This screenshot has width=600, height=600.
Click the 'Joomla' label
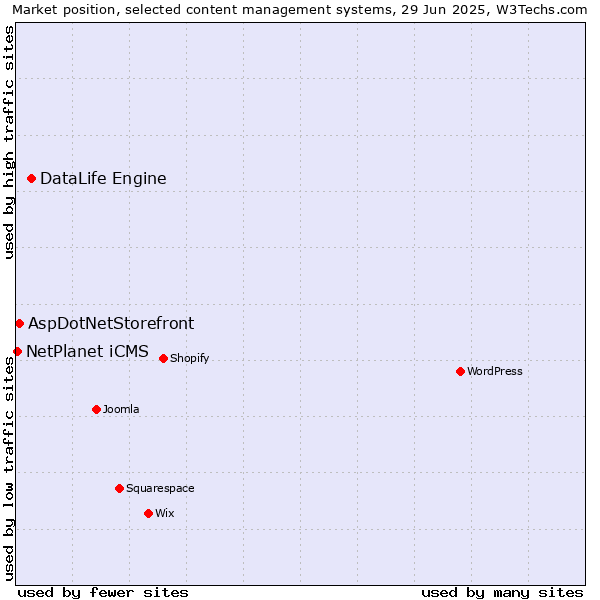coord(121,409)
